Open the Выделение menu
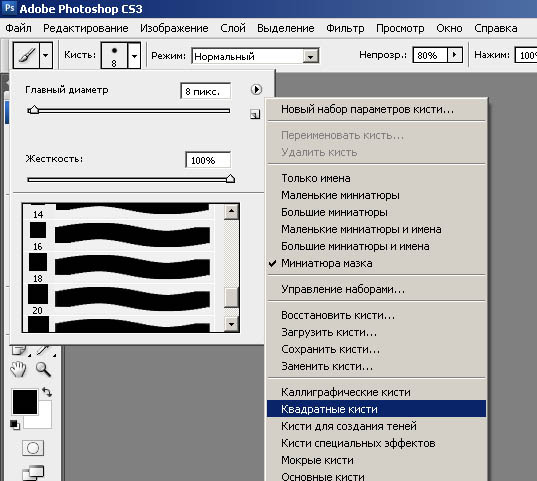 [x=286, y=28]
